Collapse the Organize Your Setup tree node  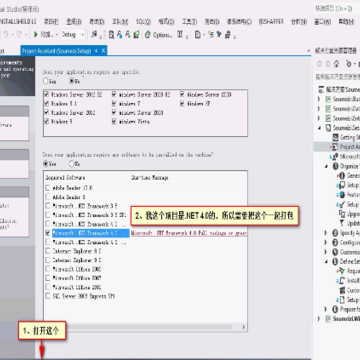(x=327, y=166)
